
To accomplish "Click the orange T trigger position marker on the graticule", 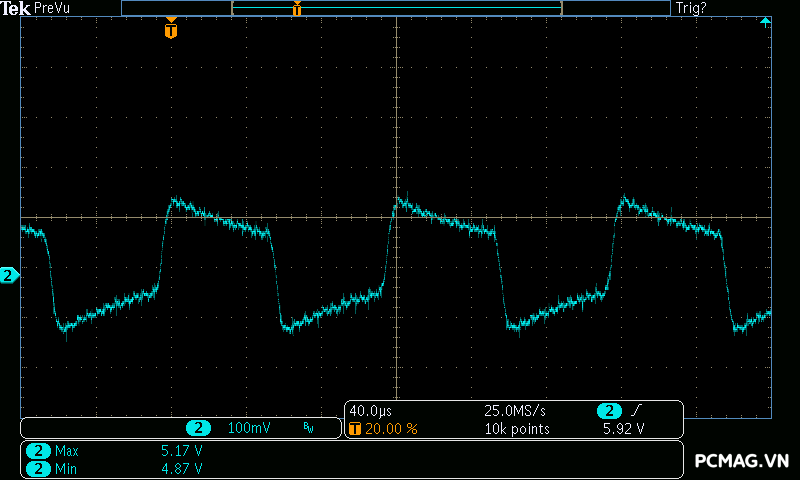I will click(x=171, y=30).
